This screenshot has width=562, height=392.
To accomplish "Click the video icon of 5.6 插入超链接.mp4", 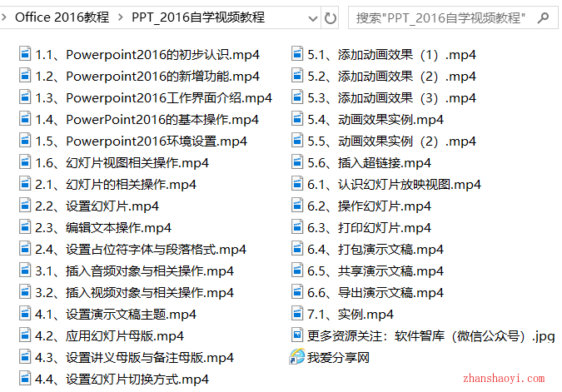I will tap(297, 162).
